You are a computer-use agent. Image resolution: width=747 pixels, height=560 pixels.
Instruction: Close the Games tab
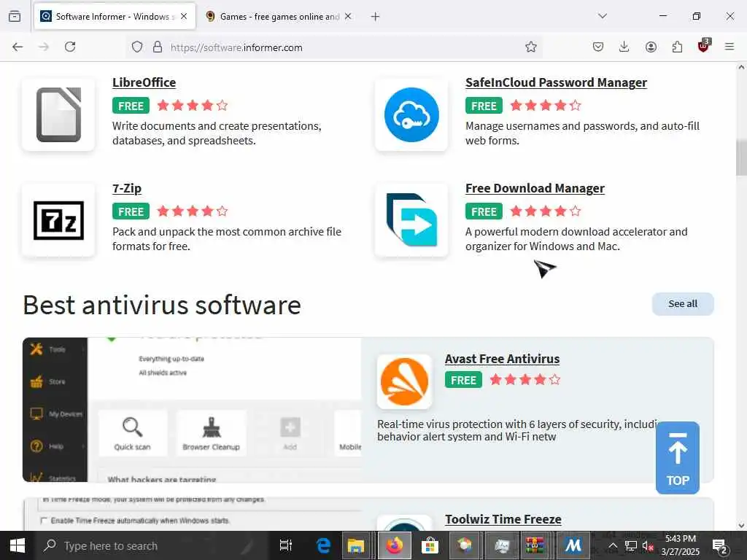[348, 17]
